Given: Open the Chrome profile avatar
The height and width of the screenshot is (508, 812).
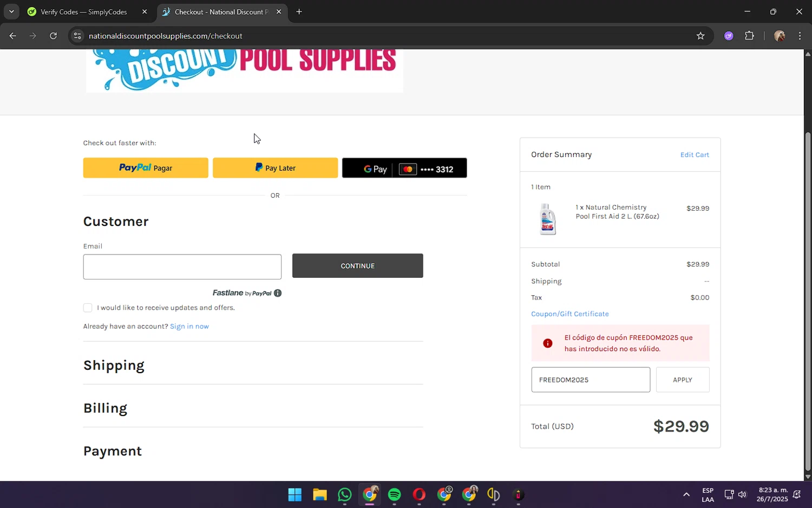Looking at the screenshot, I should tap(780, 36).
